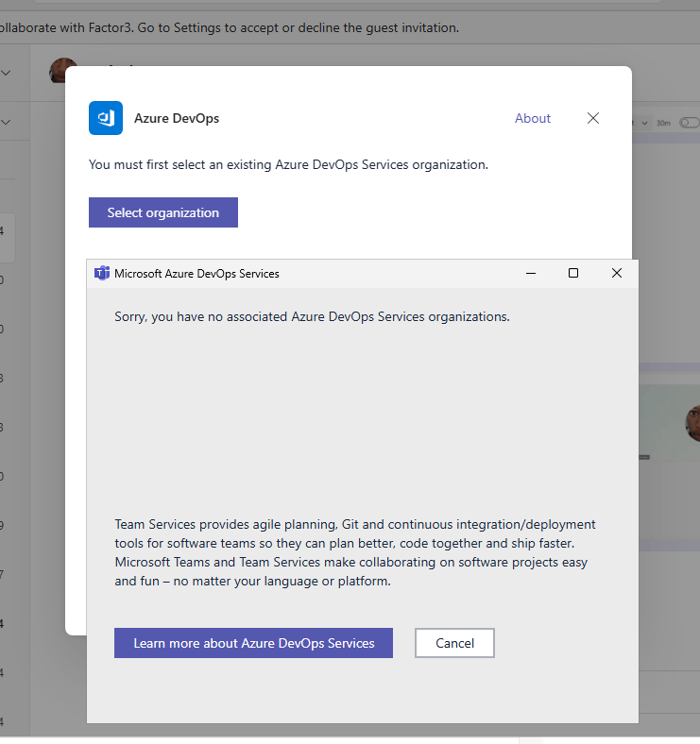Click the 'no associated Azure DevOps Services organizations' message

(x=312, y=316)
